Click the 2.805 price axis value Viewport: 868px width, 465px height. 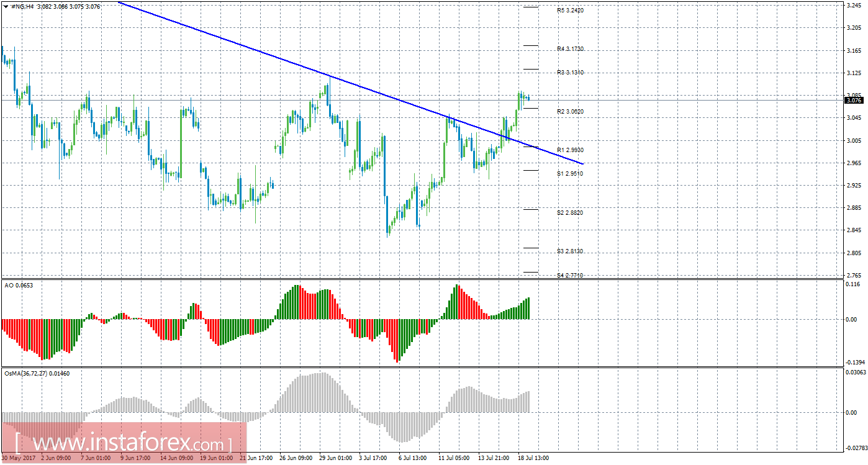[x=854, y=253]
